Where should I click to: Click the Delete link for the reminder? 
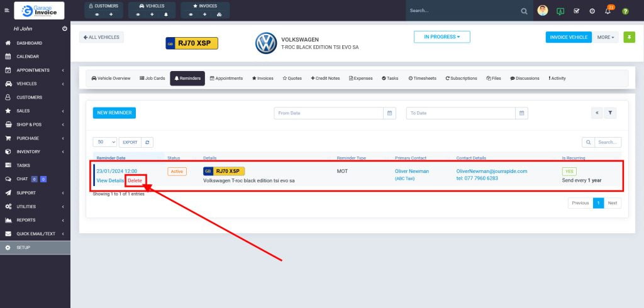click(x=135, y=180)
